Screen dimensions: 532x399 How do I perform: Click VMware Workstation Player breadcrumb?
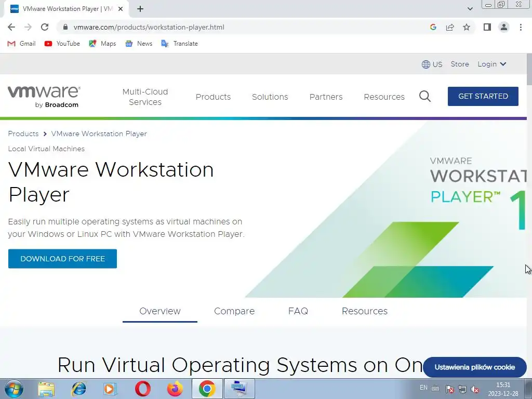[x=99, y=134]
